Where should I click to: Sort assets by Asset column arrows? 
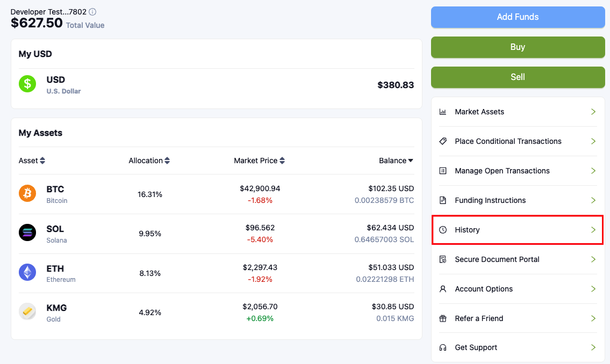(42, 161)
